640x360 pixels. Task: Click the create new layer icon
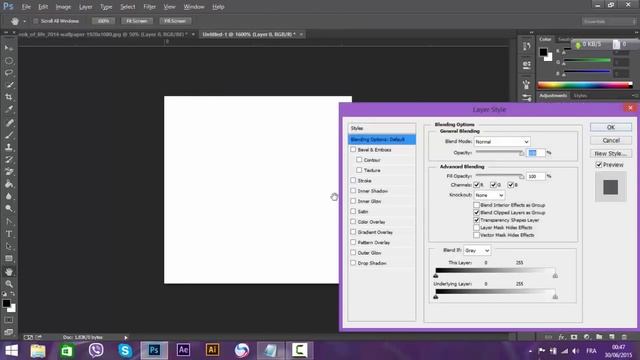(x=611, y=337)
